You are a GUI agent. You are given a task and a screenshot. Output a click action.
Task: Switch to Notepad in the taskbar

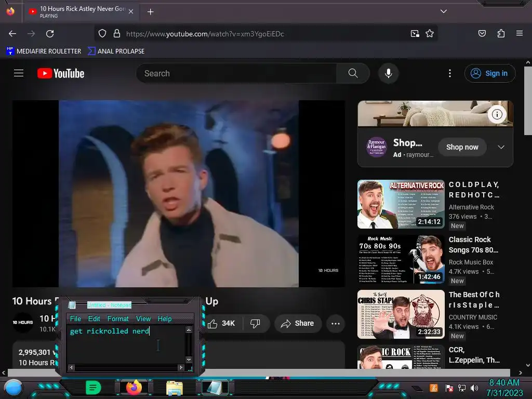point(215,388)
